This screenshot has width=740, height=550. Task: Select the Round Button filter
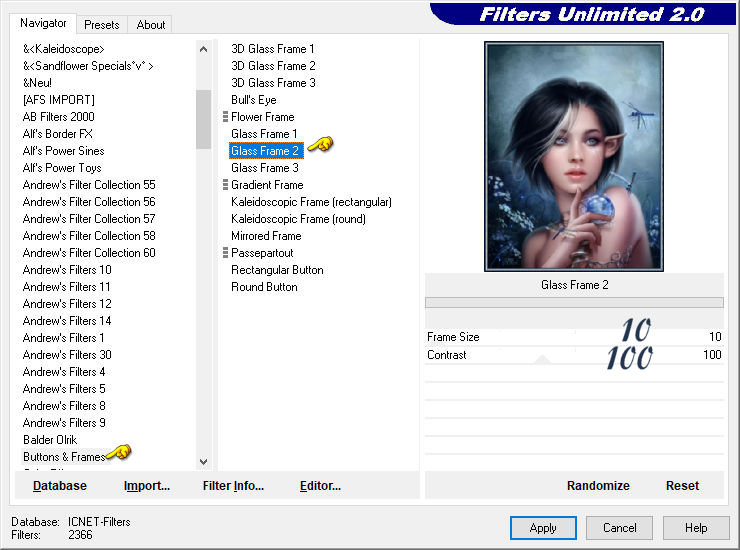pyautogui.click(x=264, y=287)
